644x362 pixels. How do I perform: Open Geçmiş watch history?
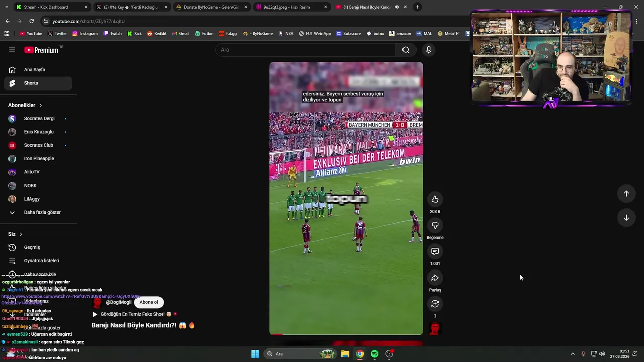pyautogui.click(x=38, y=247)
